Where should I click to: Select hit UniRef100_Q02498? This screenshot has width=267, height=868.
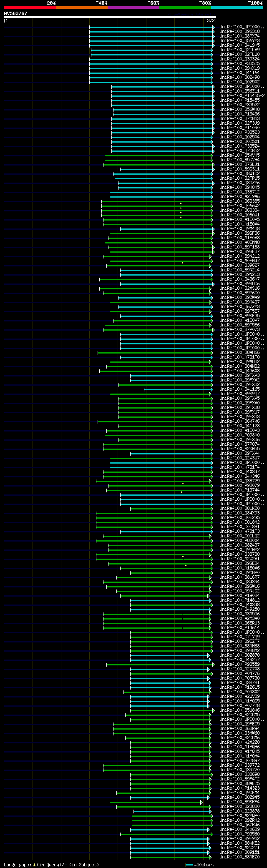pos(239,77)
